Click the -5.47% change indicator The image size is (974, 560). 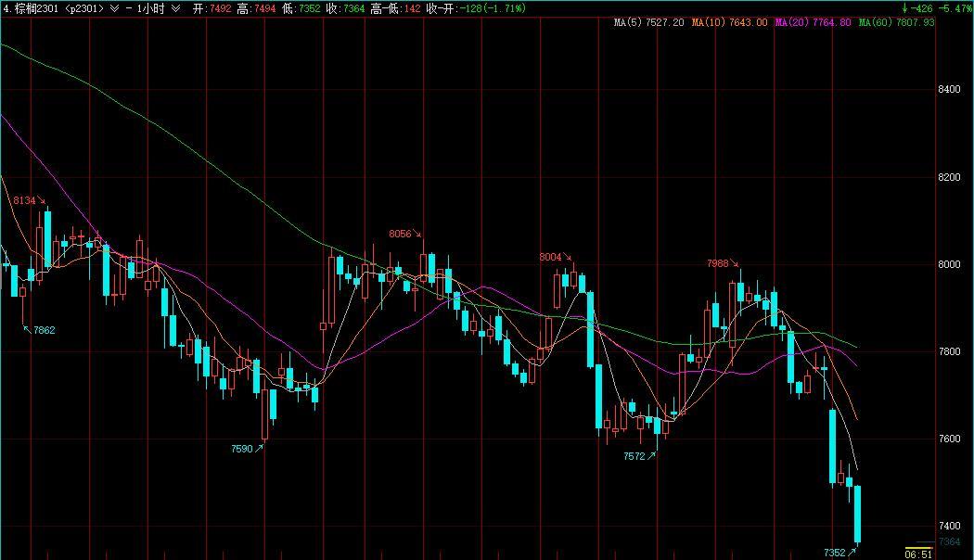click(955, 8)
